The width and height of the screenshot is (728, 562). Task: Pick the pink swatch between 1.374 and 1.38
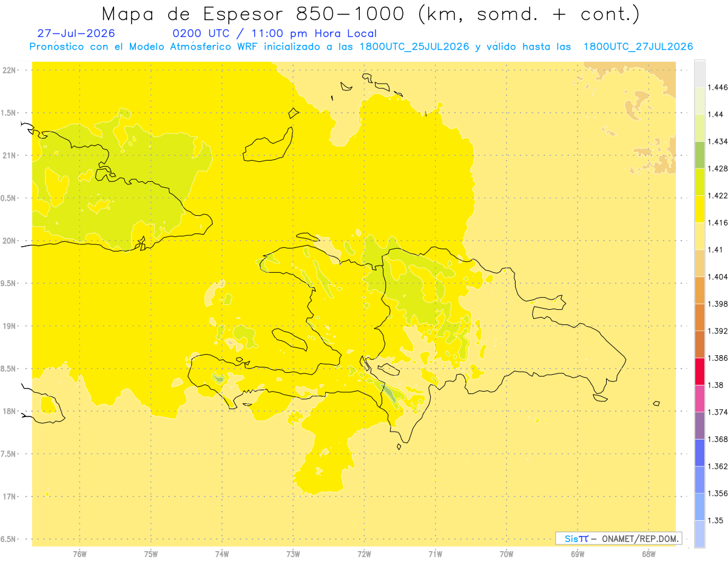(699, 398)
